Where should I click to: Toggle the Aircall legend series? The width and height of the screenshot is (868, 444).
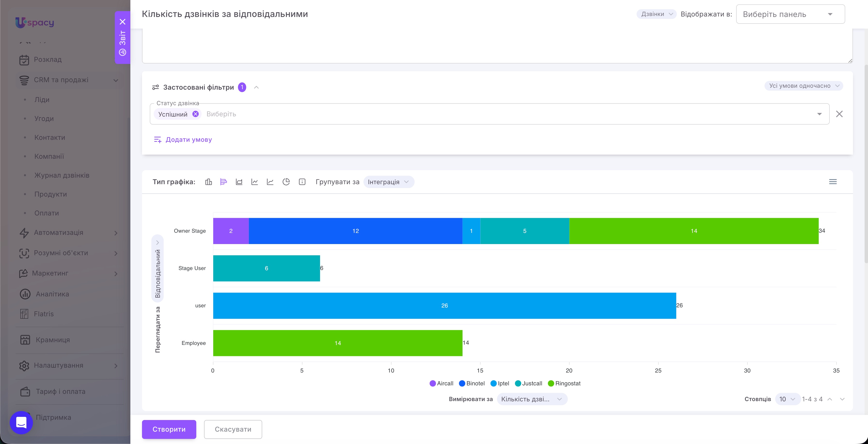(442, 383)
